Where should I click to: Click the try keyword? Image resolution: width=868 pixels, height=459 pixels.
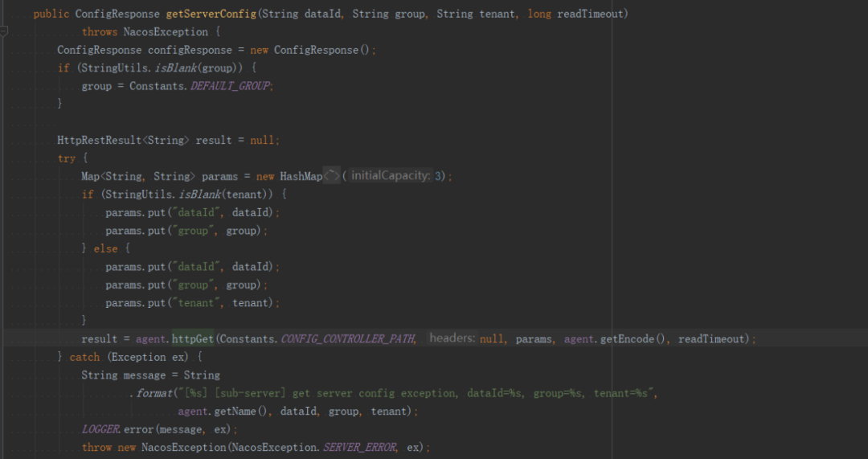(x=67, y=158)
